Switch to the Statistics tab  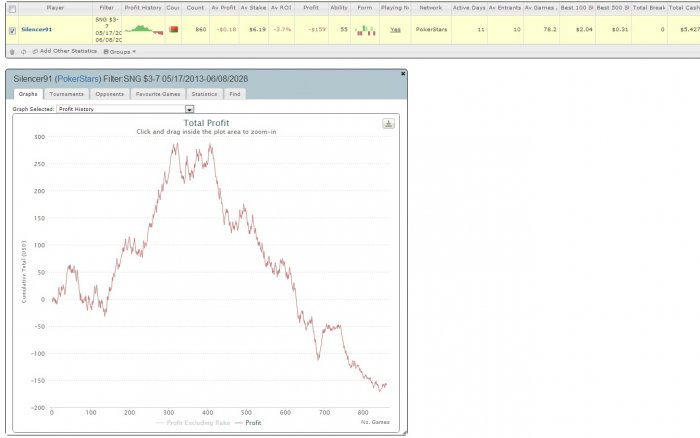click(204, 94)
